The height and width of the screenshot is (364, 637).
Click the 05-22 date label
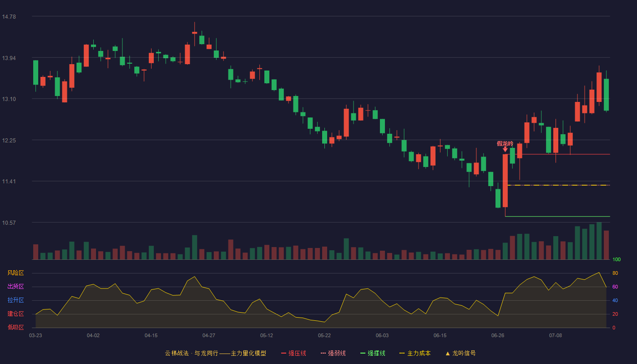pyautogui.click(x=324, y=335)
